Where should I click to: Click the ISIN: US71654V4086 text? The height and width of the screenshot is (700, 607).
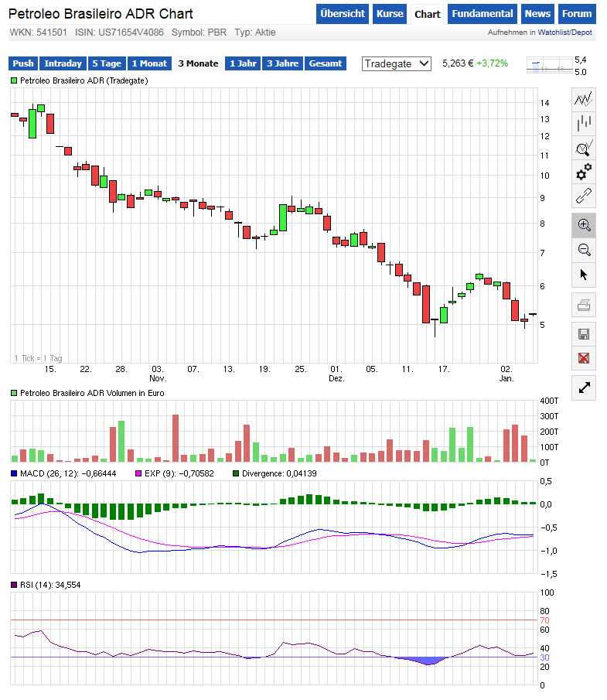click(119, 32)
